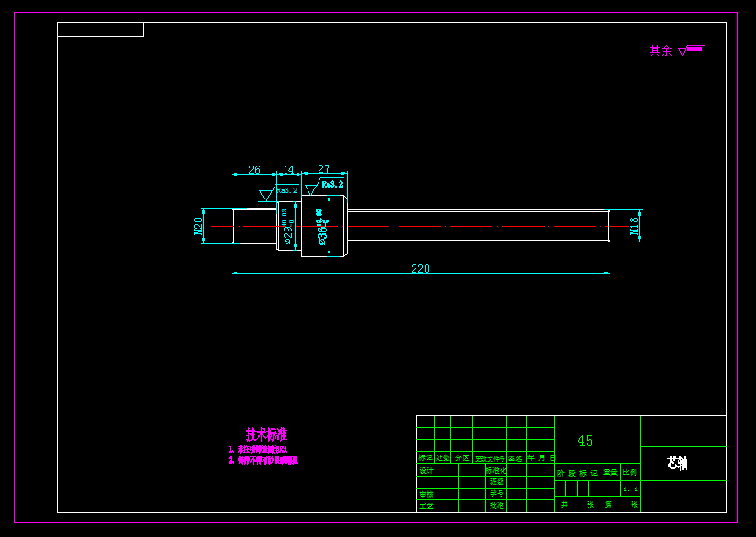Click the red centerline of the shaft
Image resolution: width=756 pixels, height=537 pixels.
(419, 226)
